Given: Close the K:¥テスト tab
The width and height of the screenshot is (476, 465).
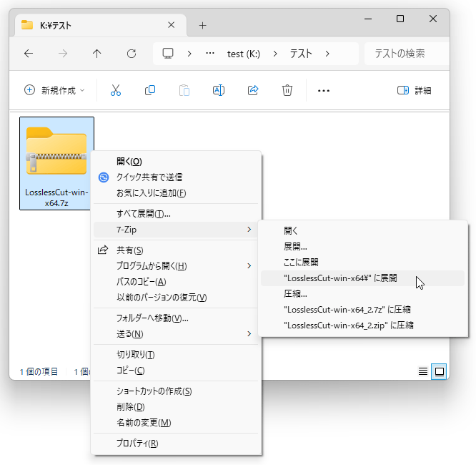Looking at the screenshot, I should pyautogui.click(x=172, y=25).
